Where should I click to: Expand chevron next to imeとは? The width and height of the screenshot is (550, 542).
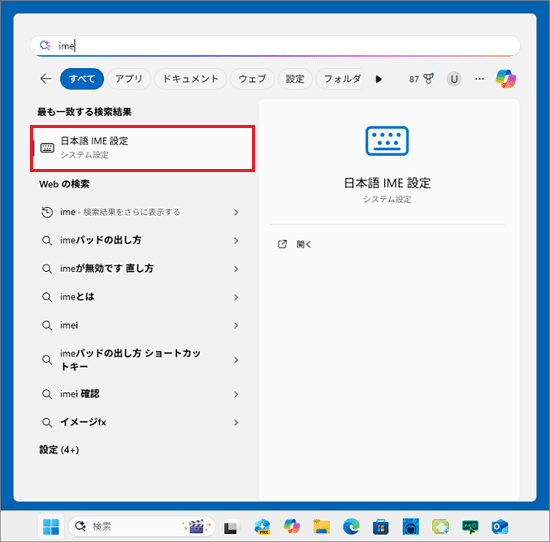click(x=236, y=297)
